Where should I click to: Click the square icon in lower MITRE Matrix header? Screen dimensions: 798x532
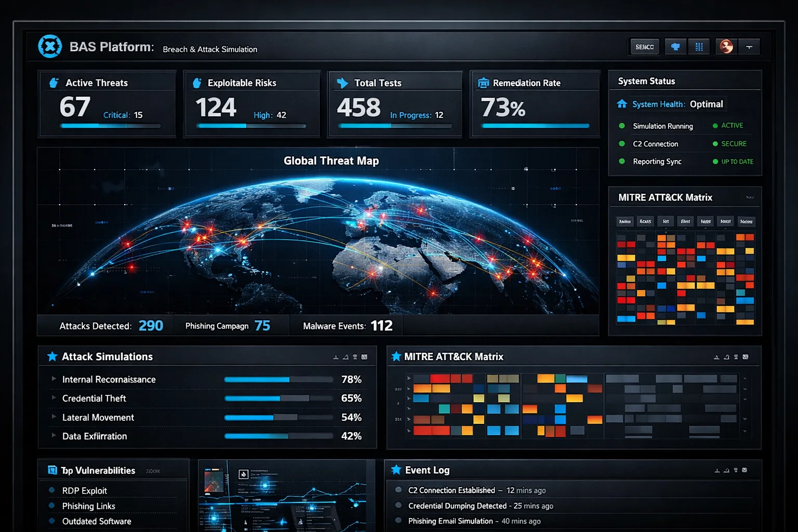point(746,357)
